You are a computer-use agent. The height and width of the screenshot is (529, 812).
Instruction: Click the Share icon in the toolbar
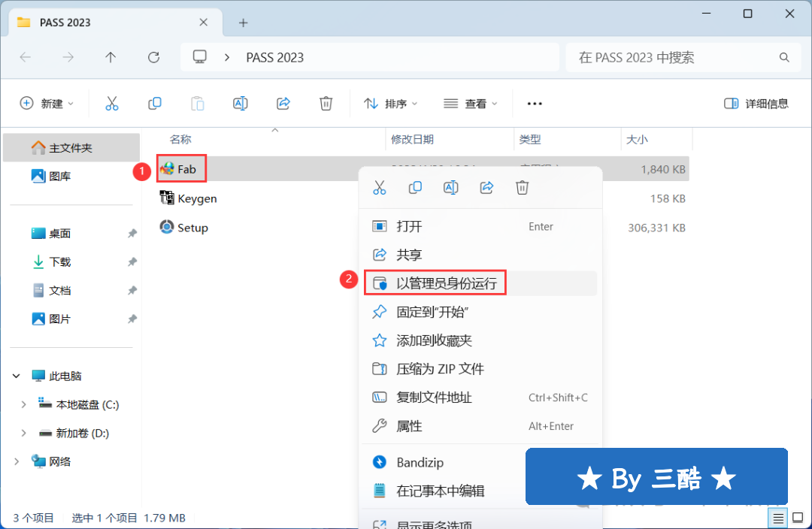(x=283, y=104)
